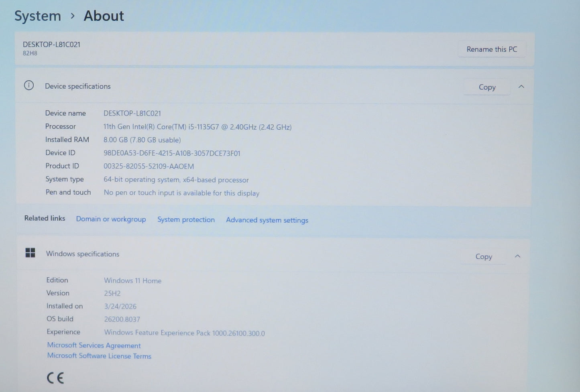Copy the Device specifications
The width and height of the screenshot is (580, 392).
[x=487, y=87]
